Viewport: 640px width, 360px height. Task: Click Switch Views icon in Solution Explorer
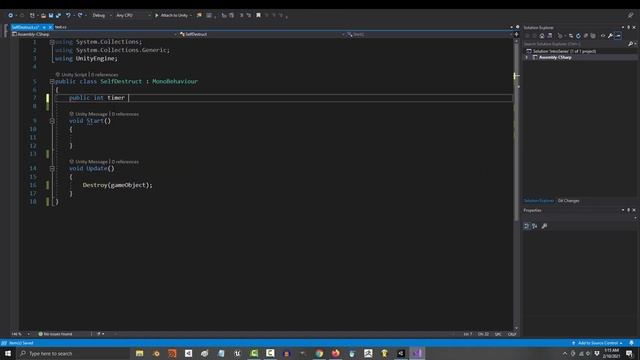[550, 36]
